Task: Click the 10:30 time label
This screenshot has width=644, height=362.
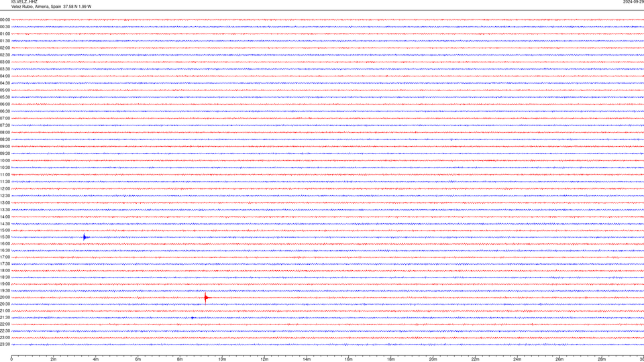Action: [5, 168]
